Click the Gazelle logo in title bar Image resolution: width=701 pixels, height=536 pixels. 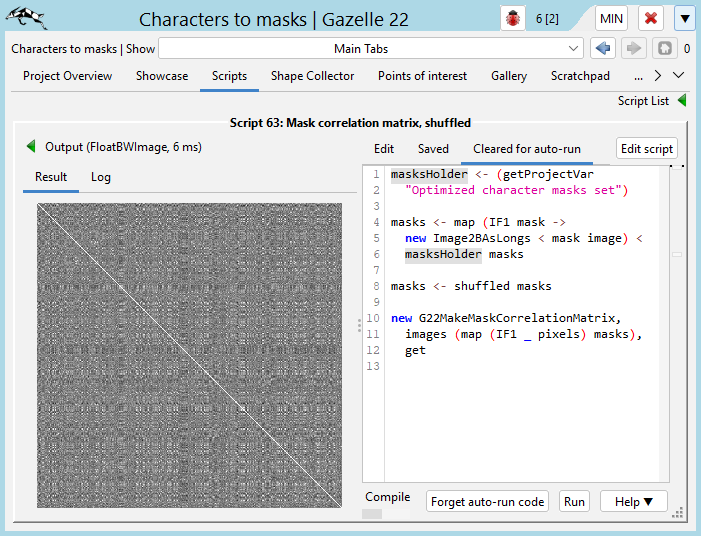click(28, 18)
